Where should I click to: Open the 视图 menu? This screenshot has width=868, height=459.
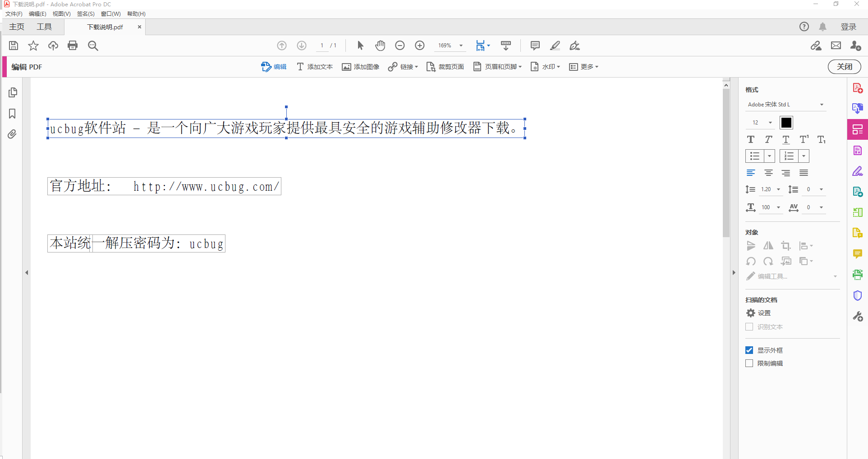(x=61, y=14)
